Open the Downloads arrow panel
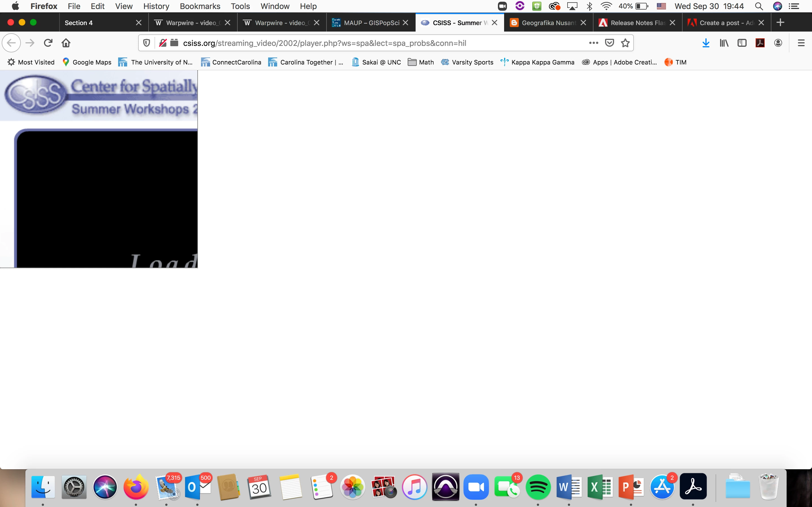The width and height of the screenshot is (812, 507). pos(706,43)
